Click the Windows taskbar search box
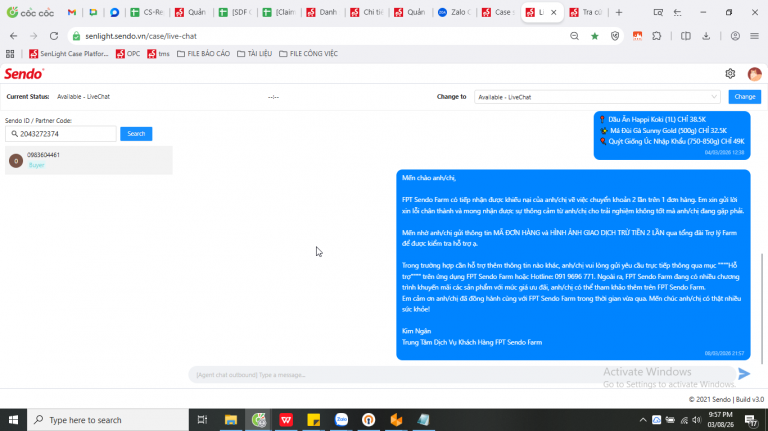The image size is (768, 431). pos(108,420)
